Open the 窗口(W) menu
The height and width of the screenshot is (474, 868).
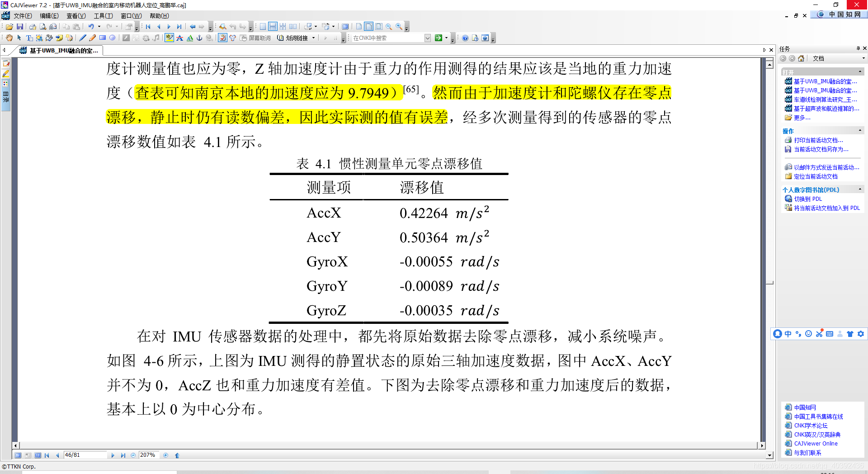[131, 16]
